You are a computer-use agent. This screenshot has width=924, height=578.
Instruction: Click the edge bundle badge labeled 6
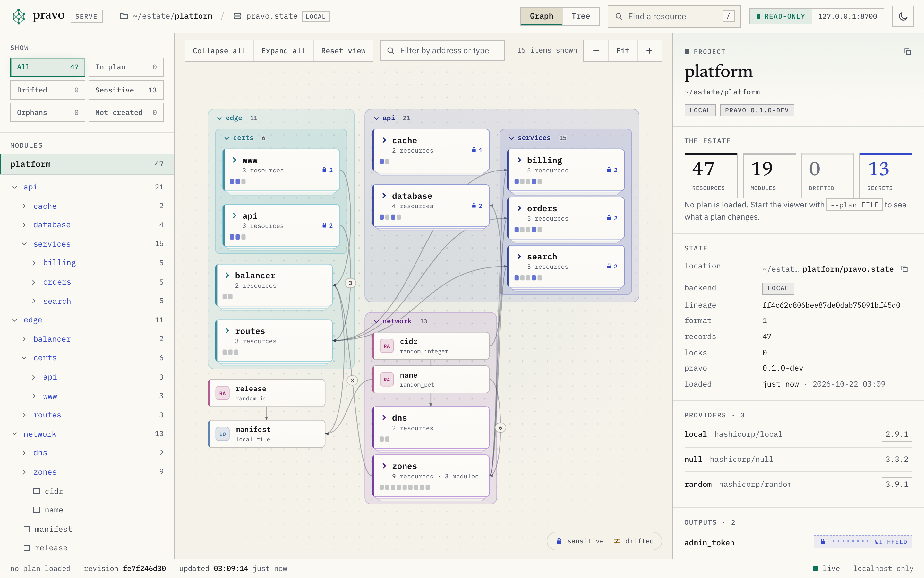(500, 428)
